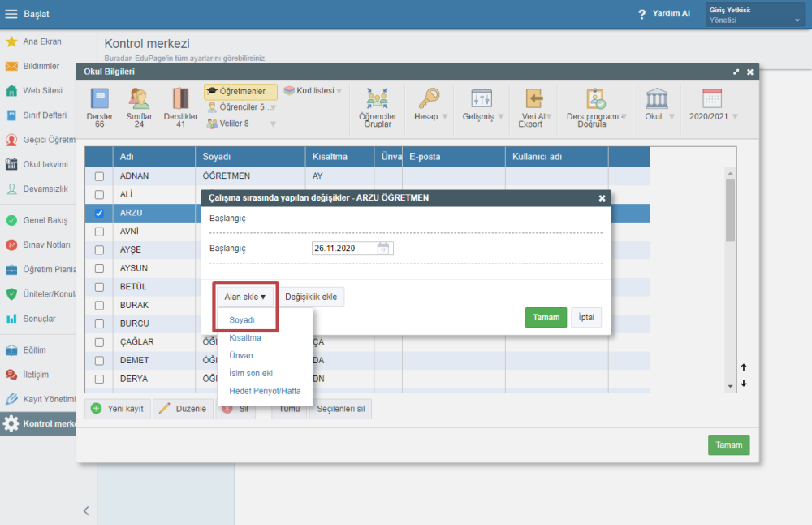Open the Alan ekle dropdown
The width and height of the screenshot is (812, 525).
(x=245, y=297)
